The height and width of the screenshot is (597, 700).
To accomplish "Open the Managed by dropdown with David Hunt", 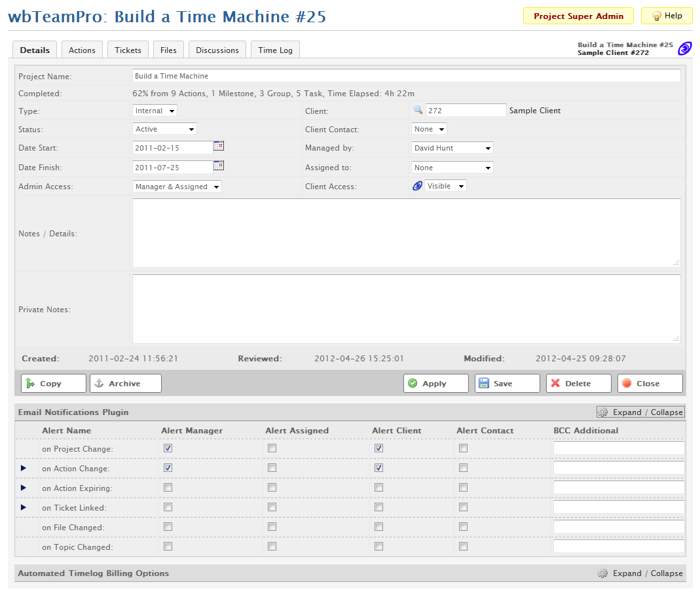I will pos(452,148).
